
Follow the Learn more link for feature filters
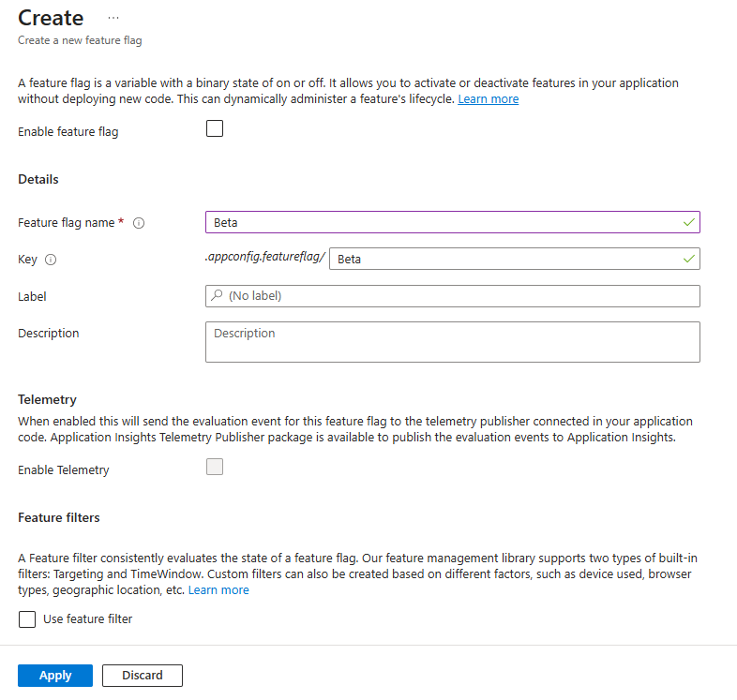pyautogui.click(x=218, y=590)
